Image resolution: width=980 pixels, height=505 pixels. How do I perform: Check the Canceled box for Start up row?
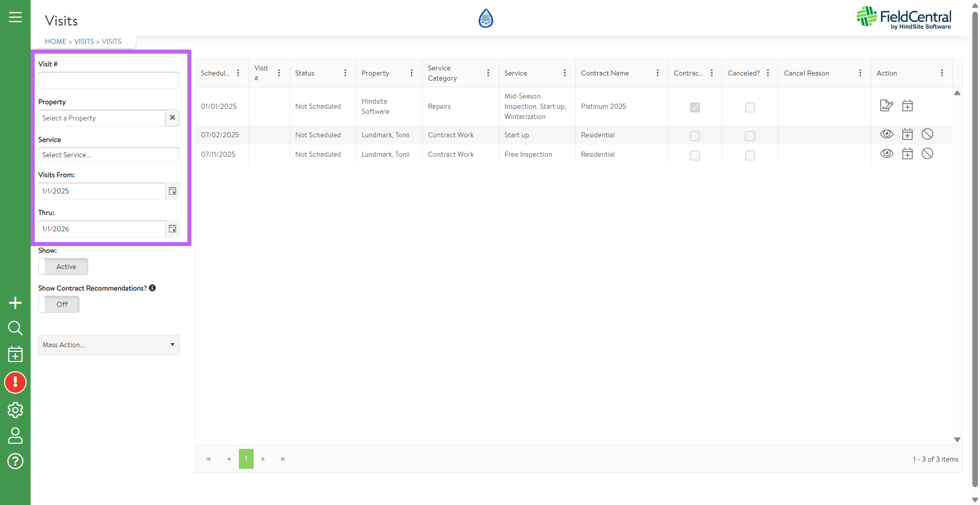click(x=750, y=136)
